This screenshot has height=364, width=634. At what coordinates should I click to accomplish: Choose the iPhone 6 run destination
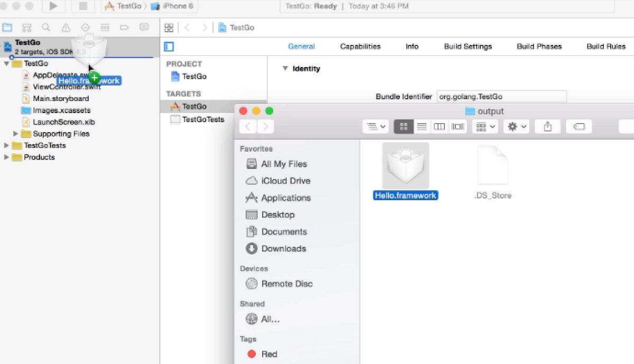(x=172, y=6)
